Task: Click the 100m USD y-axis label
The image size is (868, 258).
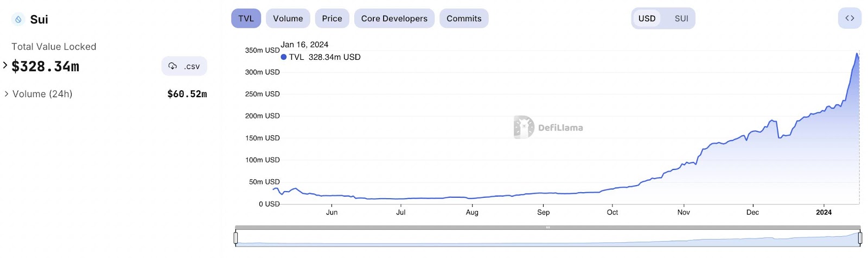Action: tap(263, 160)
